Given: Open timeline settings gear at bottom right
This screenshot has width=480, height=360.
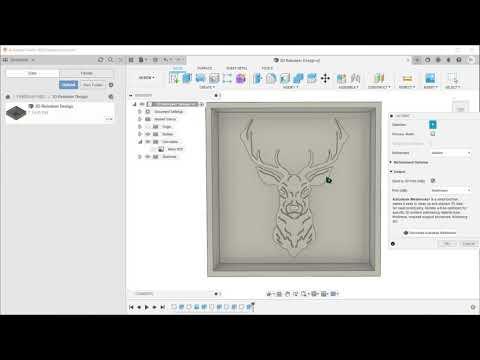Looking at the screenshot, I should [x=473, y=307].
